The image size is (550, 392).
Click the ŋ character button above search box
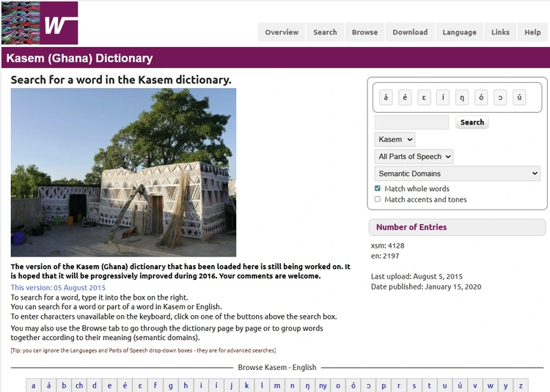click(x=462, y=97)
